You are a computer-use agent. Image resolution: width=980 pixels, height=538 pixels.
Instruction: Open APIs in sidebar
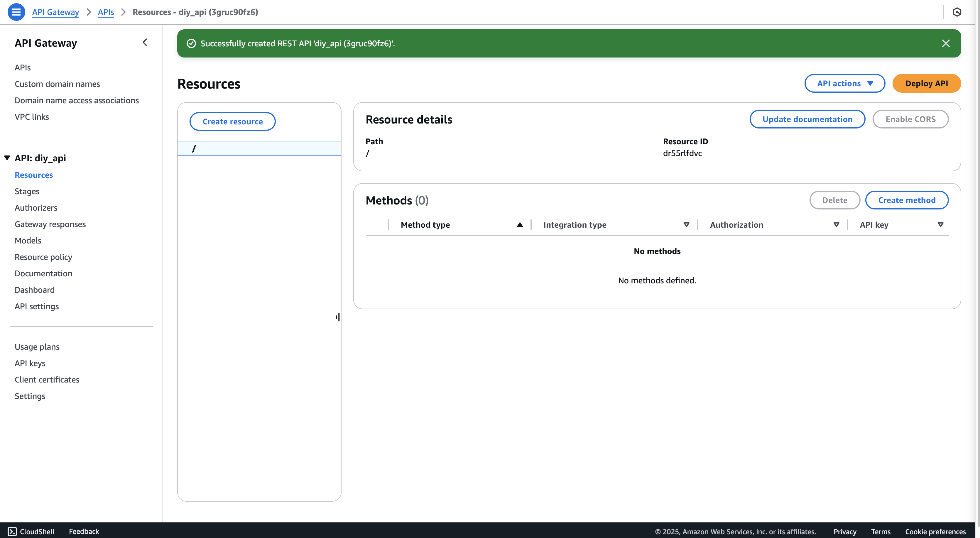(22, 67)
